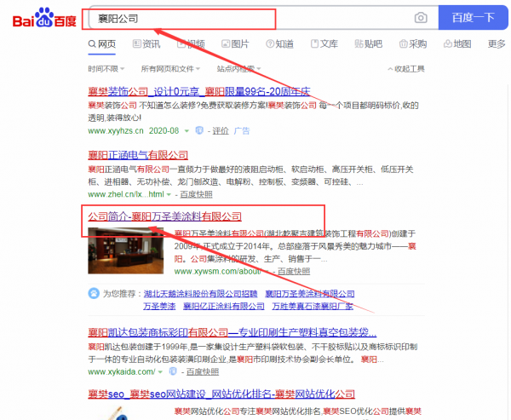Image resolution: width=511 pixels, height=420 pixels.
Task: Collapse the search tools via 收起工具
Action: pyautogui.click(x=405, y=68)
